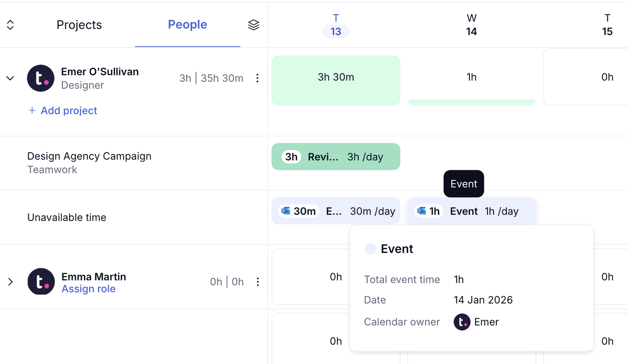
Task: Click the layers stack icon
Action: [254, 25]
